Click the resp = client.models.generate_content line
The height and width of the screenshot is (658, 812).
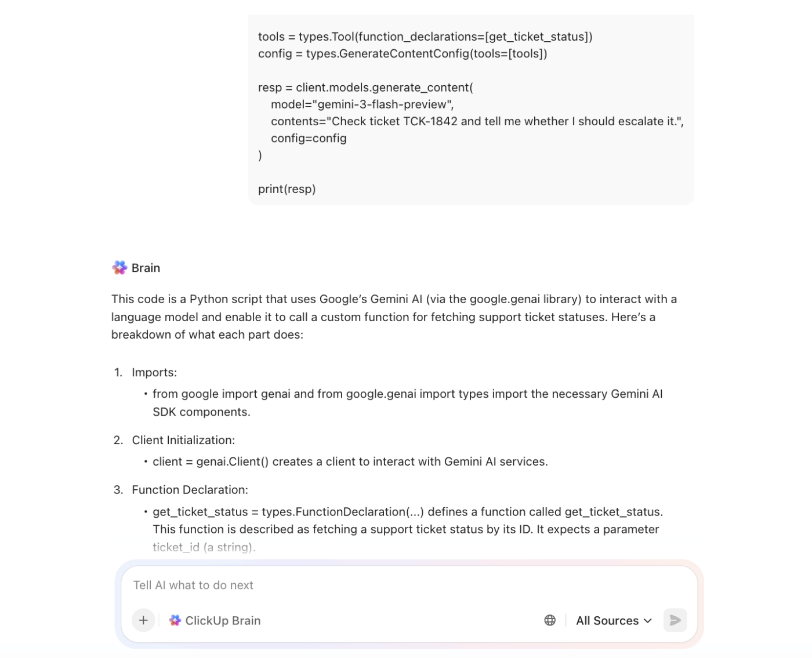pos(365,88)
